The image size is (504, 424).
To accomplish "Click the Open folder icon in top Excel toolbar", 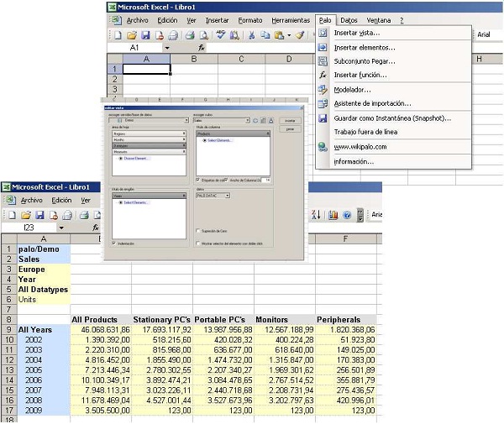I will pos(132,35).
